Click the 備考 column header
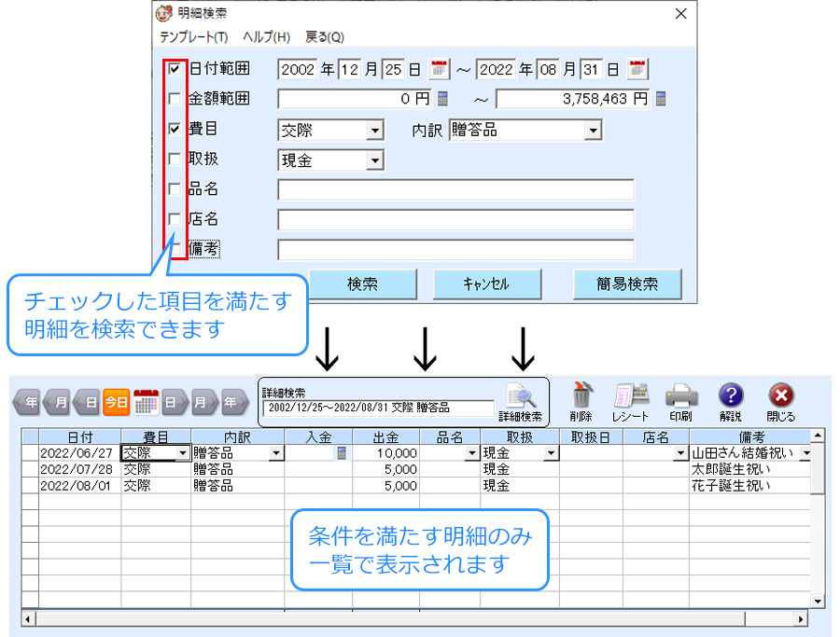The height and width of the screenshot is (637, 840). point(750,436)
